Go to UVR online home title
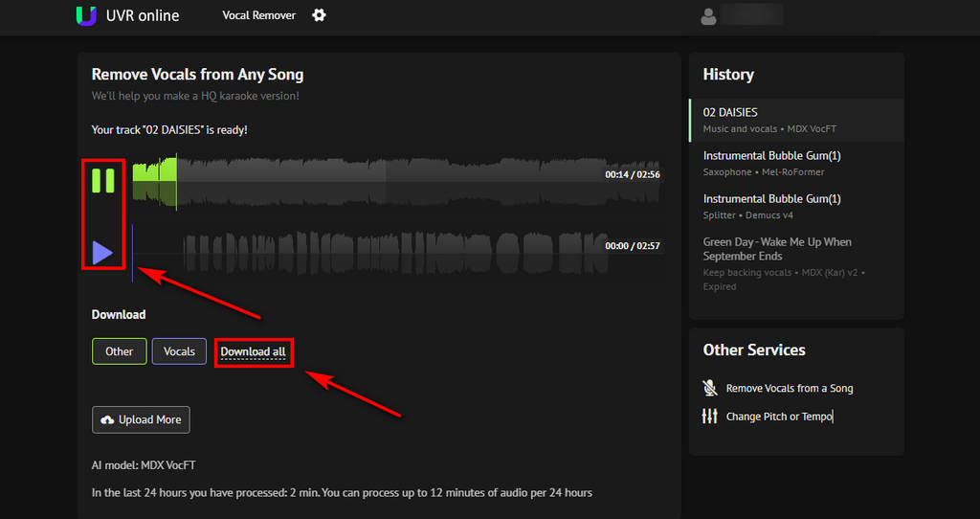Viewport: 980px width, 519px height. [x=143, y=15]
